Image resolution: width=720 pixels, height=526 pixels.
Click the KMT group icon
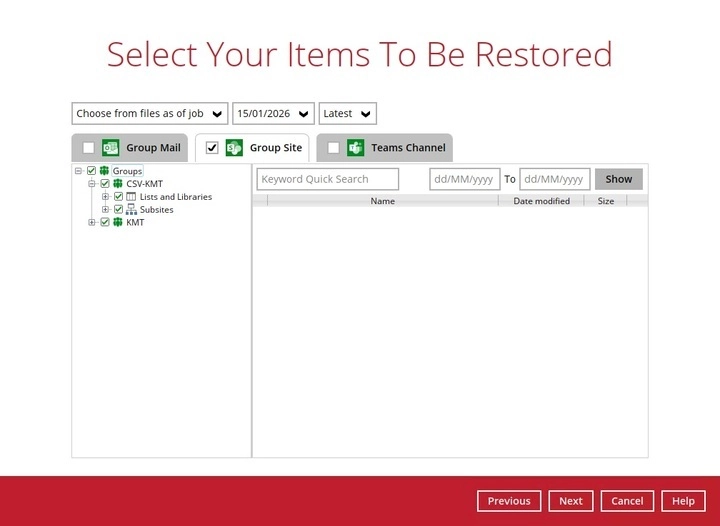[x=117, y=222]
